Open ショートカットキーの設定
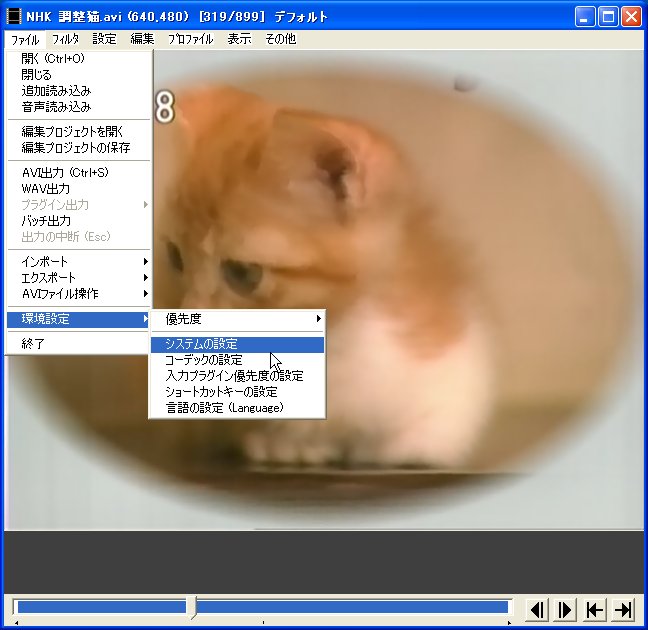 point(237,392)
